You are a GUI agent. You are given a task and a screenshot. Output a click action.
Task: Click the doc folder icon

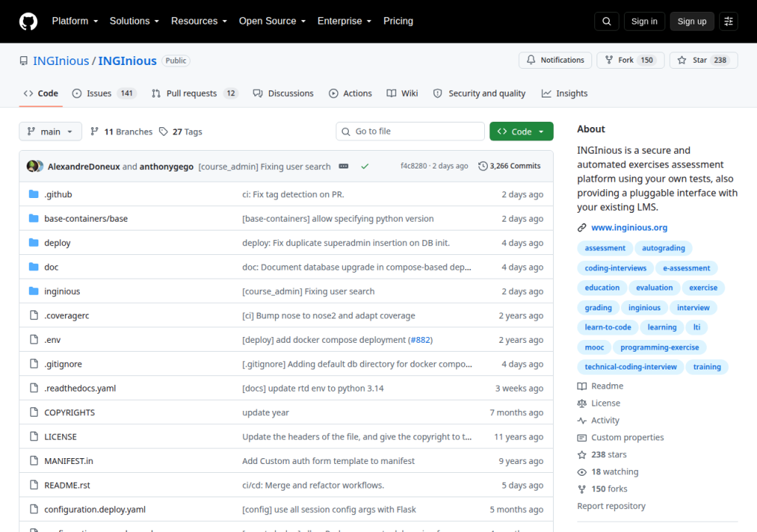click(x=33, y=267)
